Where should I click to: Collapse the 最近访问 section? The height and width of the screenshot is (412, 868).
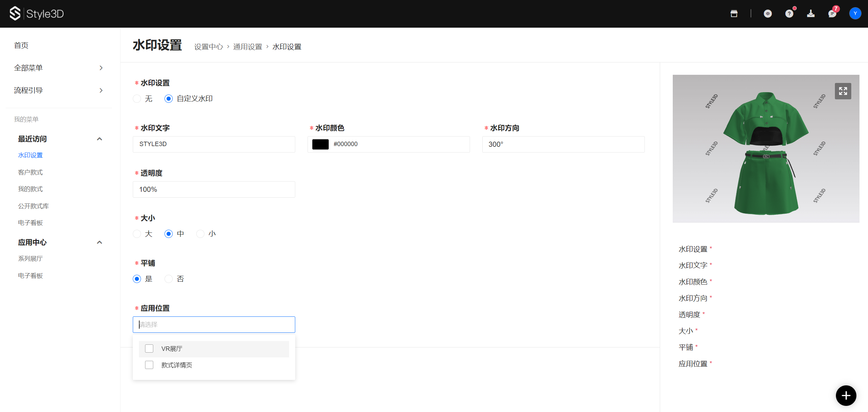coord(100,139)
